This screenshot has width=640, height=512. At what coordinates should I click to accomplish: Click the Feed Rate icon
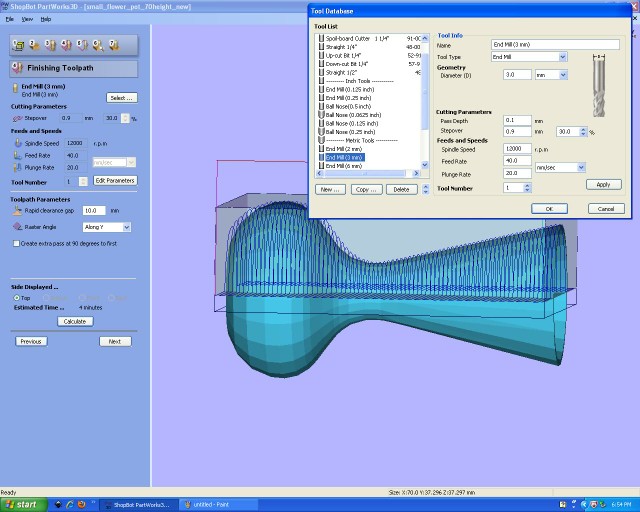(18, 155)
